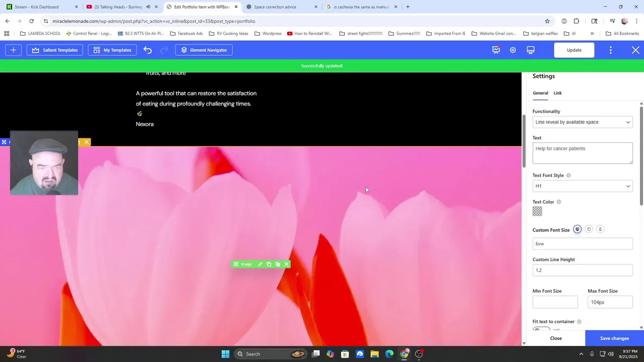Click the presentation chart icon in top bar
Viewport: 644px width, 362px height.
tap(496, 50)
